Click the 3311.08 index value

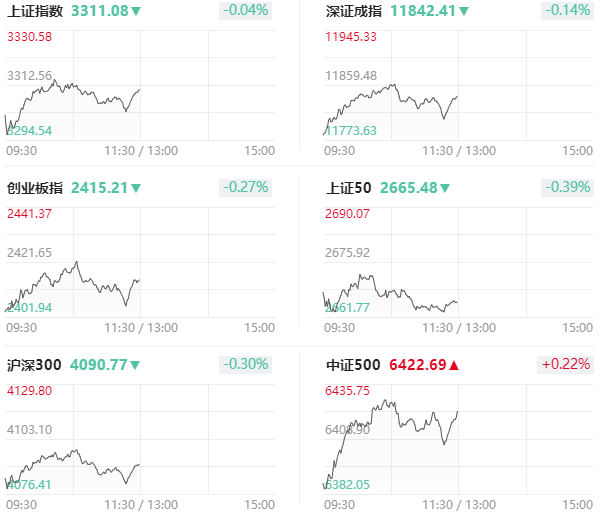click(100, 11)
